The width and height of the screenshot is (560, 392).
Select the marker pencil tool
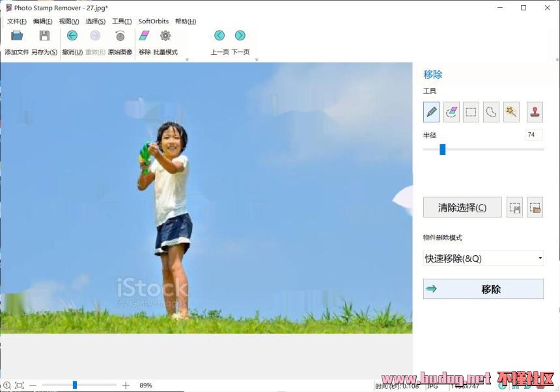coord(431,112)
